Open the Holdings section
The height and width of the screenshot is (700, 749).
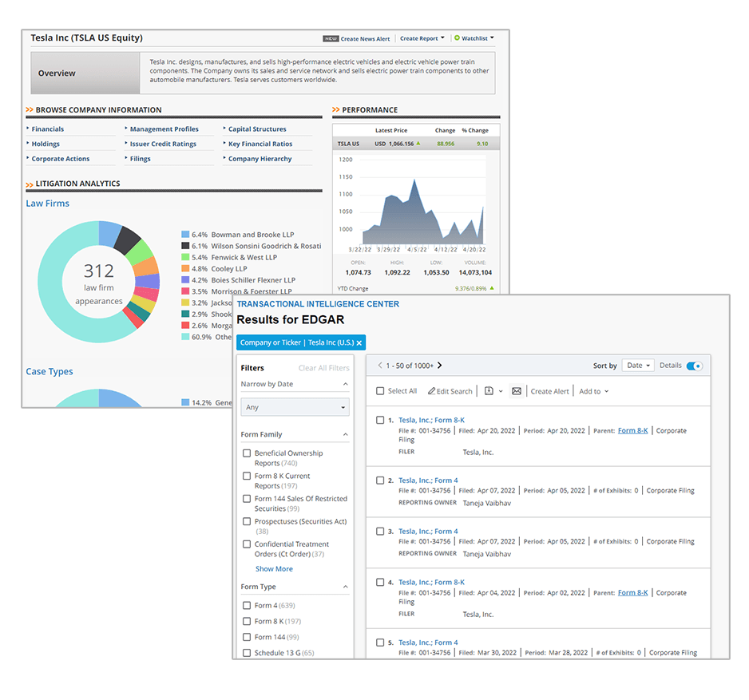tap(46, 144)
